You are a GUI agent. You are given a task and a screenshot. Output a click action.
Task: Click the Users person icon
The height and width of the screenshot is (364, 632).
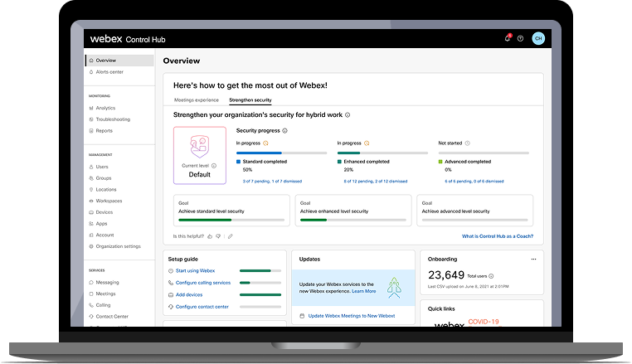point(91,167)
